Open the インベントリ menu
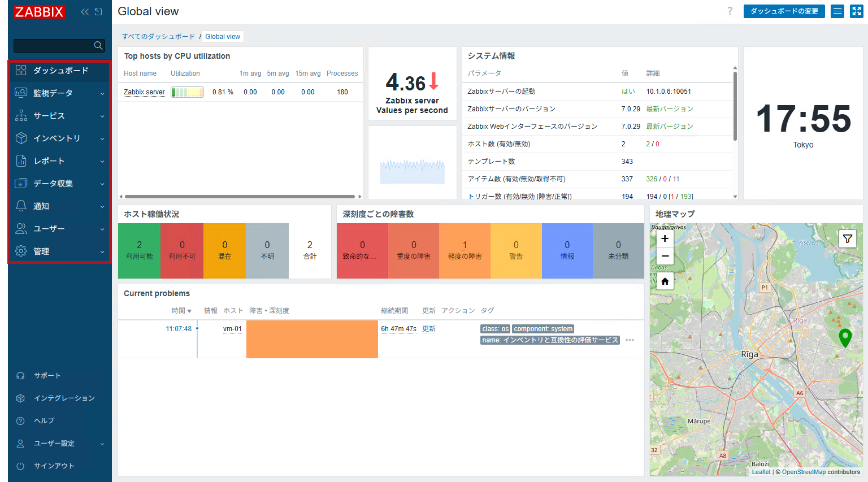Screen dimensions: 868x482 pos(59,138)
